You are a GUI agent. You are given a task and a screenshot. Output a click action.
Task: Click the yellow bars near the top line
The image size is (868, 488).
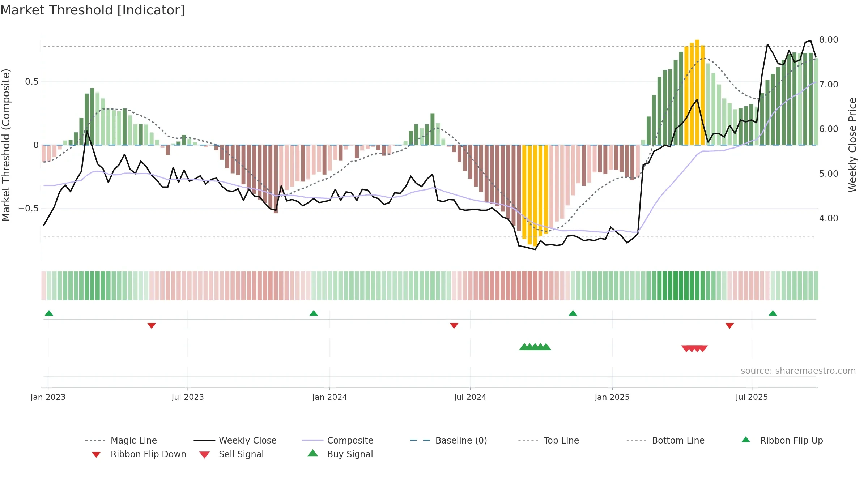pos(694,93)
